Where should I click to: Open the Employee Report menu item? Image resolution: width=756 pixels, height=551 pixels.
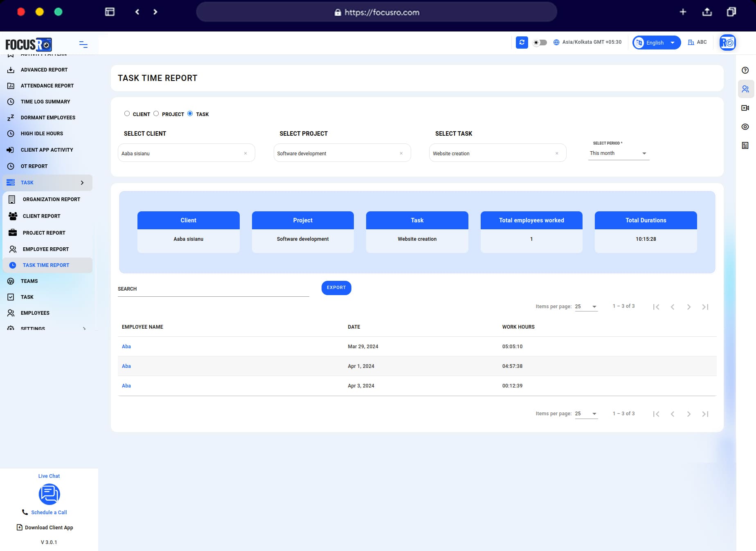[46, 249]
